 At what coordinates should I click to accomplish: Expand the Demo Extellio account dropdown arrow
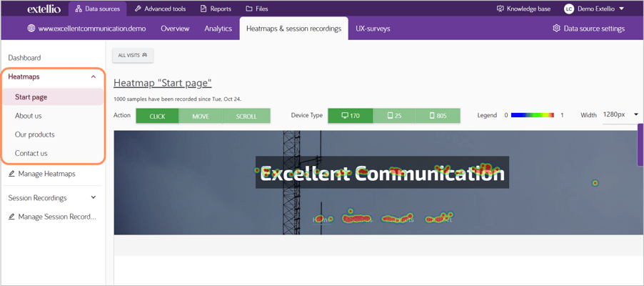(x=621, y=9)
